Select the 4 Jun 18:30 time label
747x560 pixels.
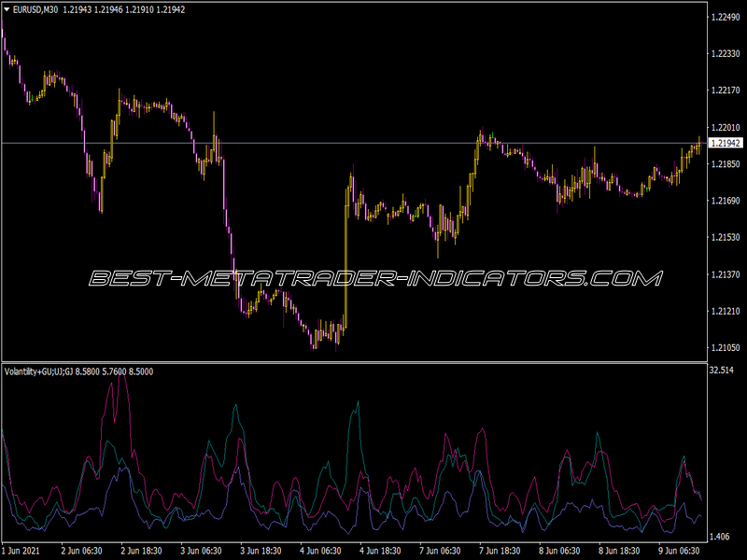(x=380, y=551)
